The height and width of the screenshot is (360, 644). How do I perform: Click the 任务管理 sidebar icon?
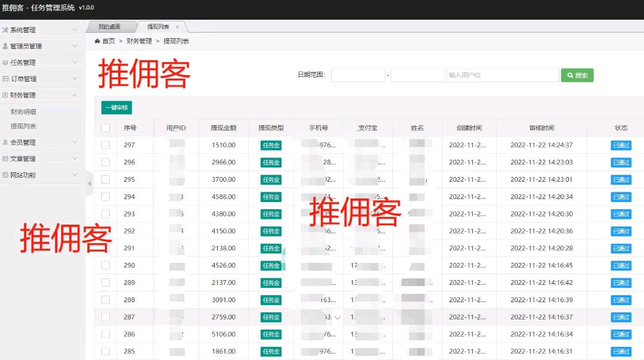pos(5,63)
